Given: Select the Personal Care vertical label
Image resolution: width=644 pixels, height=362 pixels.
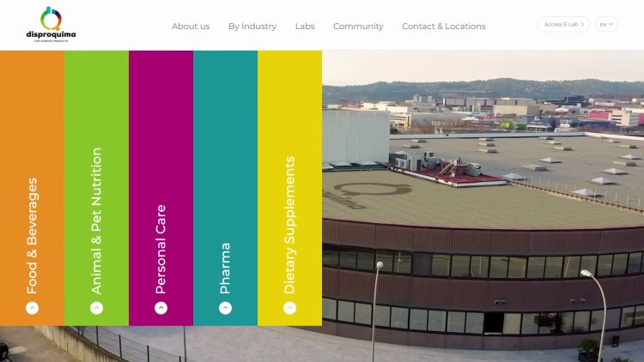Looking at the screenshot, I should coord(161,249).
